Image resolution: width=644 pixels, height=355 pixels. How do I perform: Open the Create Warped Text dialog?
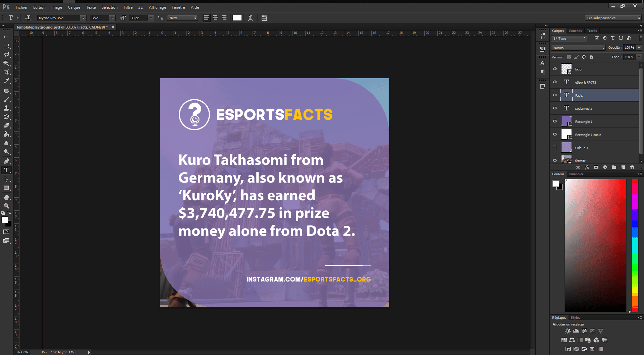250,18
